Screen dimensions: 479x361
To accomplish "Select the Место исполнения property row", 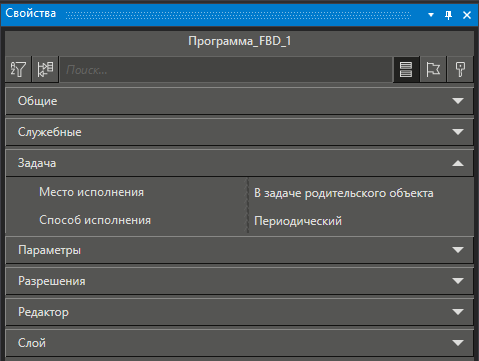I will pos(239,192).
